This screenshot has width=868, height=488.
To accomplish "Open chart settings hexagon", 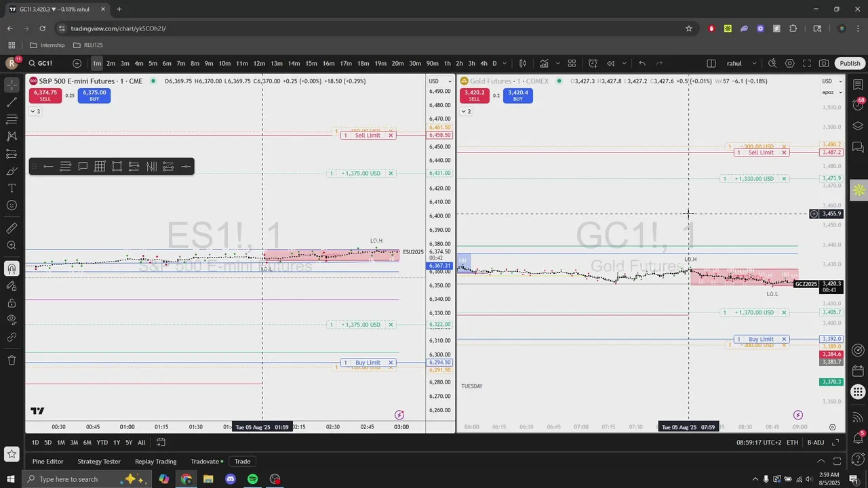I will 789,63.
